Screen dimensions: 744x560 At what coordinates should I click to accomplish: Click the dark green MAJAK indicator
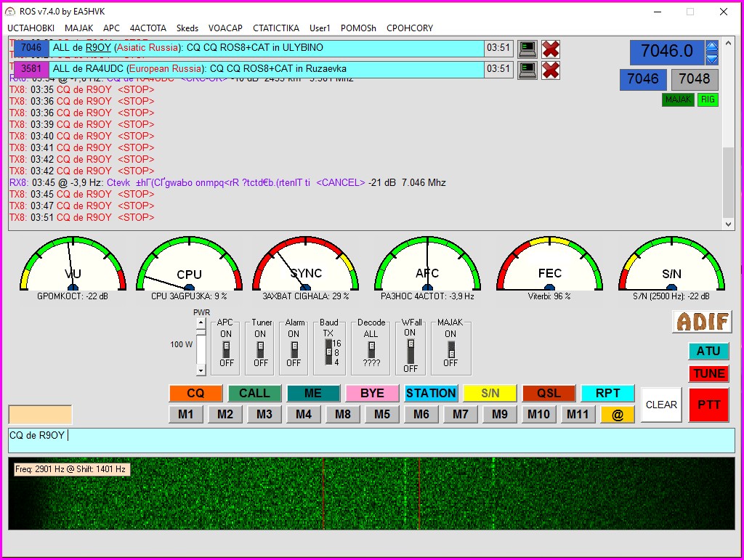coord(677,100)
